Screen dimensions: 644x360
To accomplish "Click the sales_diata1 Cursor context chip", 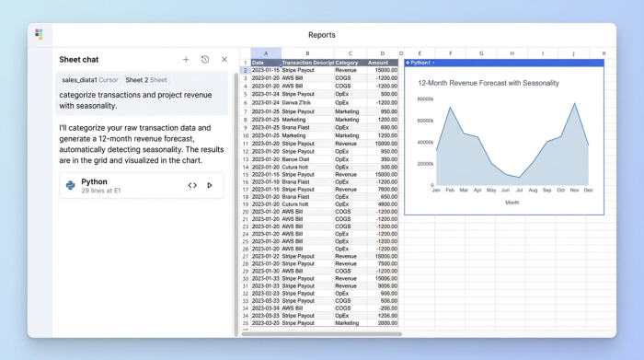I will tap(89, 80).
